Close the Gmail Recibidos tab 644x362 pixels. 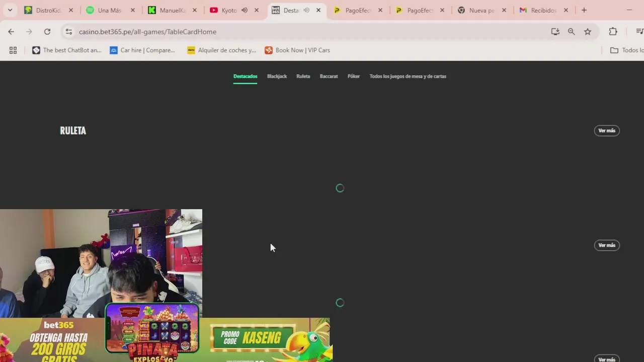[x=566, y=10]
